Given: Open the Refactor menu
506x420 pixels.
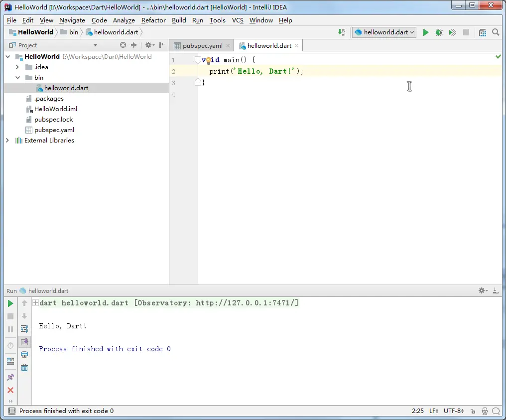Looking at the screenshot, I should [153, 20].
